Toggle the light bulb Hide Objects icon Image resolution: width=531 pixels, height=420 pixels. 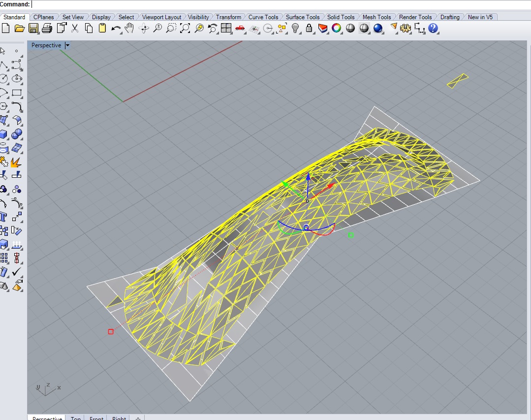tap(295, 28)
